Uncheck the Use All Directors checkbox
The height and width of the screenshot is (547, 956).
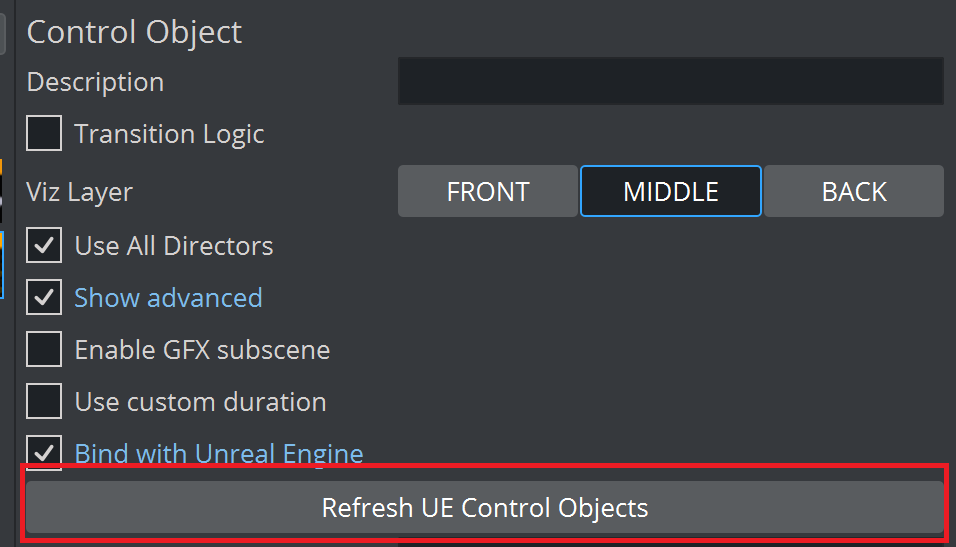pos(44,246)
